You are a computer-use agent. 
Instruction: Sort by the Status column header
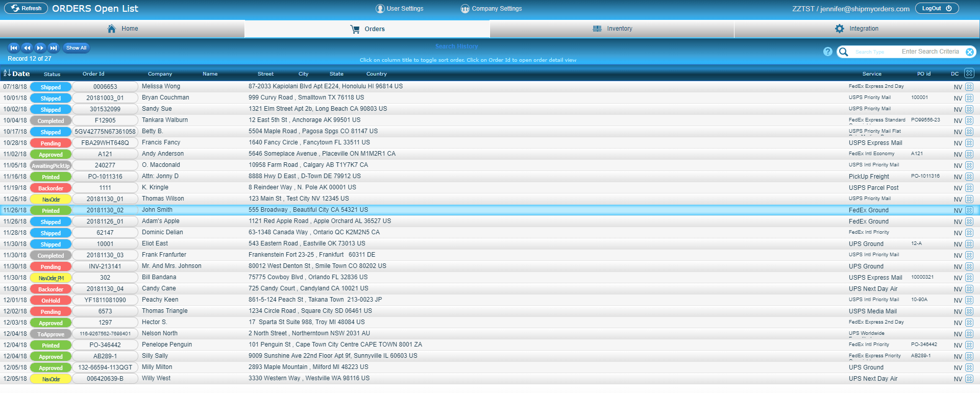pos(52,74)
